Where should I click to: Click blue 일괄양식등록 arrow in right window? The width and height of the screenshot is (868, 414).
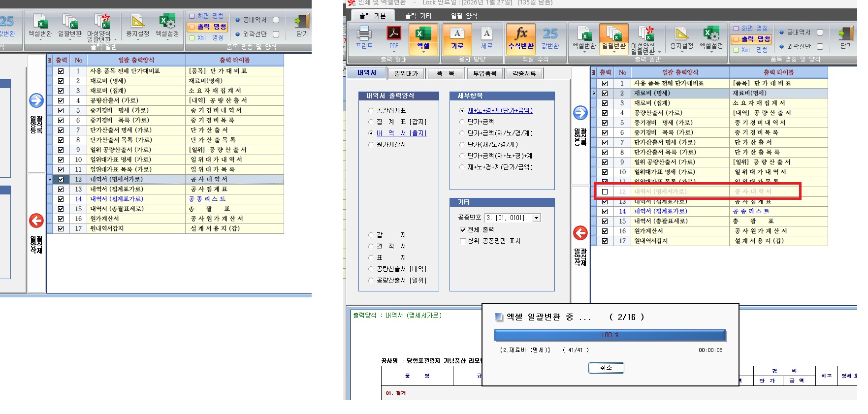[x=580, y=113]
